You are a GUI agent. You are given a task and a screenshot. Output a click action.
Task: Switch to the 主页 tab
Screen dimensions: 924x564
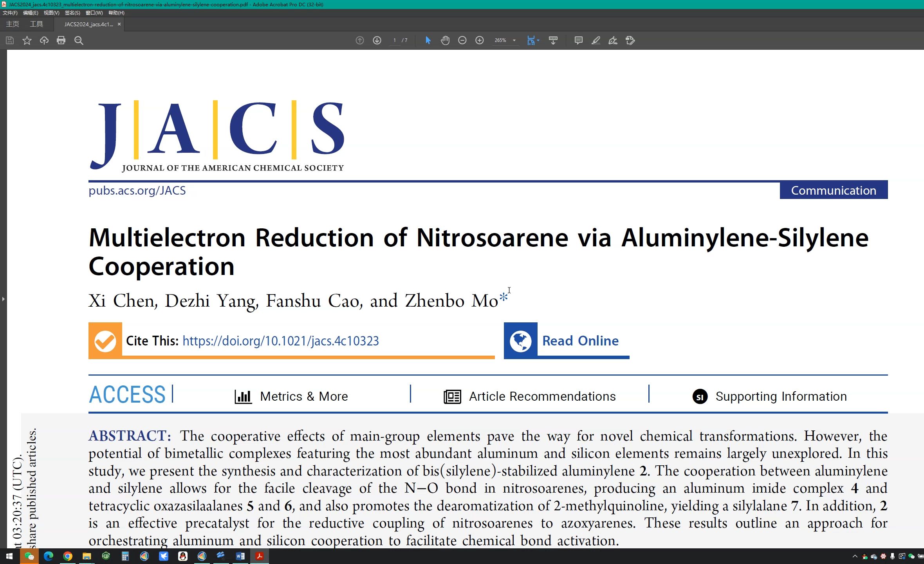point(13,24)
